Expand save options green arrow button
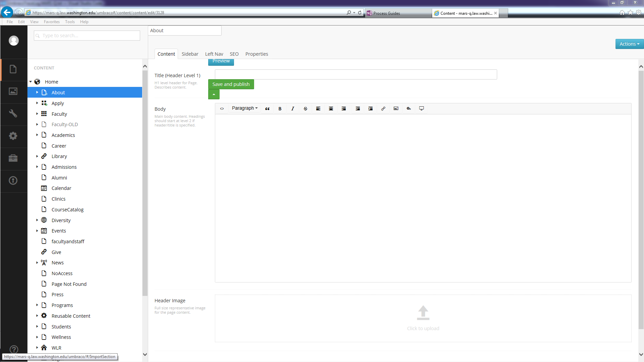The image size is (644, 362). point(214,94)
